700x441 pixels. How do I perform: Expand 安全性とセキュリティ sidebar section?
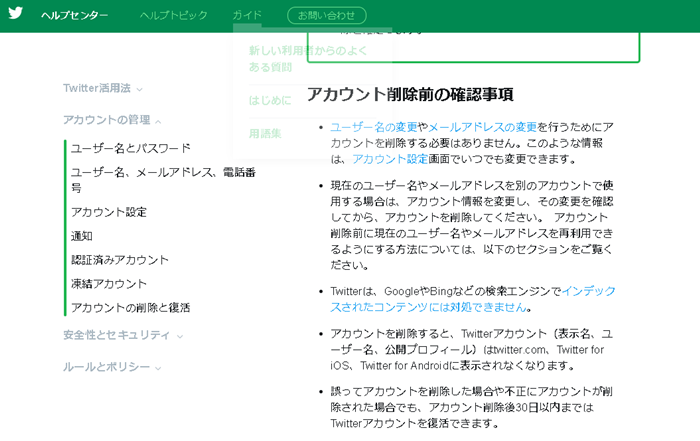[x=117, y=335]
